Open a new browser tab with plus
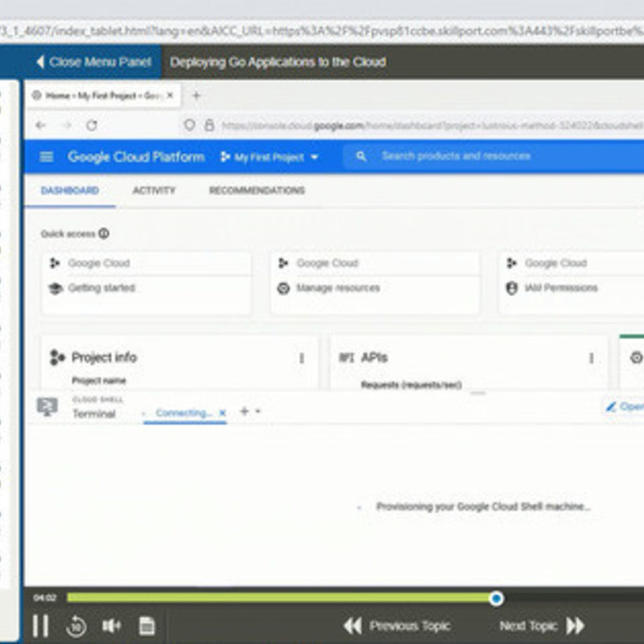Screen dimensions: 644x644 point(196,96)
